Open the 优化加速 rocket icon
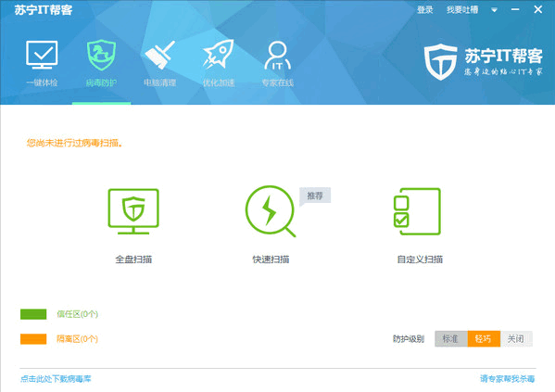 219,54
